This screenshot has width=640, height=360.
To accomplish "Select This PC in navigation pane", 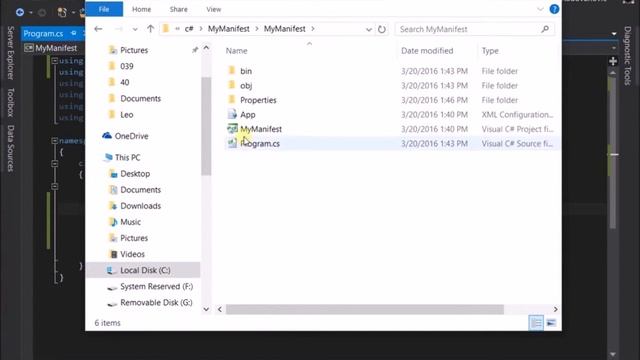I will (127, 157).
